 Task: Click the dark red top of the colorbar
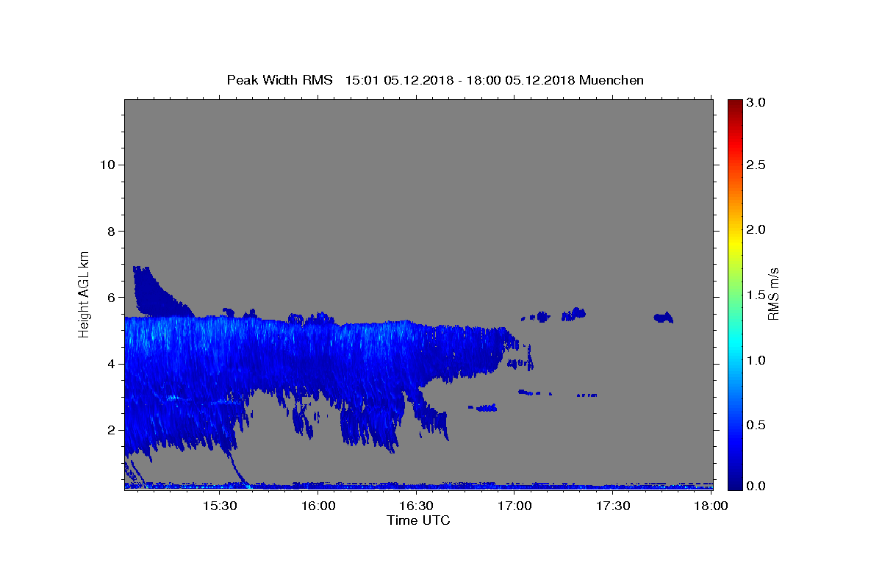(x=735, y=105)
